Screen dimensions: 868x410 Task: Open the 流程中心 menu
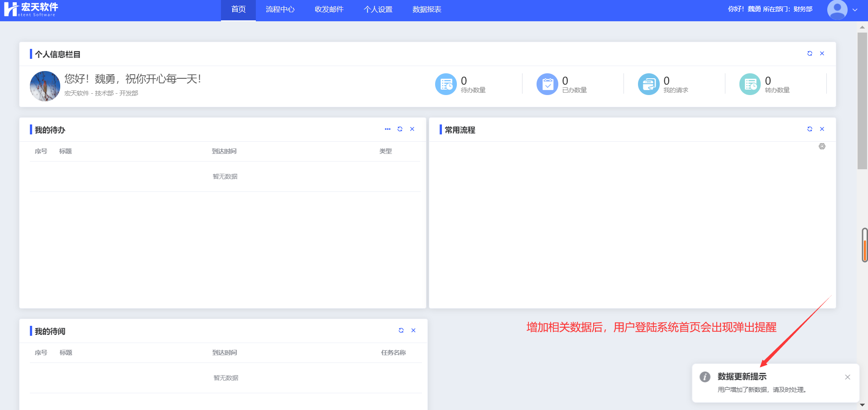click(x=280, y=10)
